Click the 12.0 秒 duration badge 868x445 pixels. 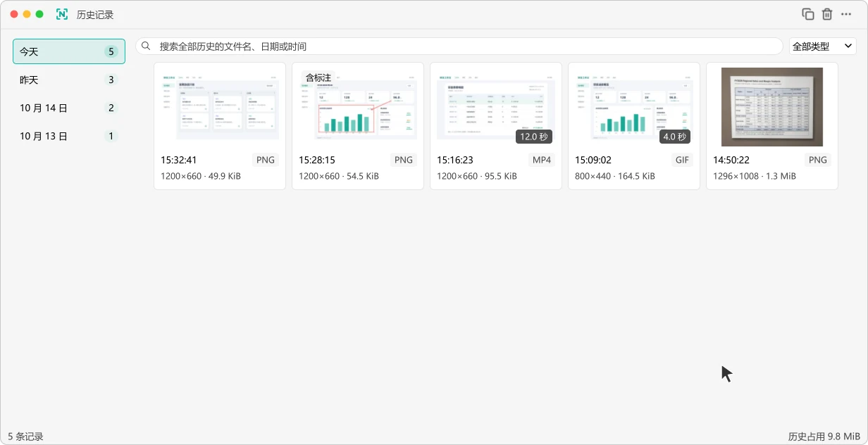click(x=534, y=137)
